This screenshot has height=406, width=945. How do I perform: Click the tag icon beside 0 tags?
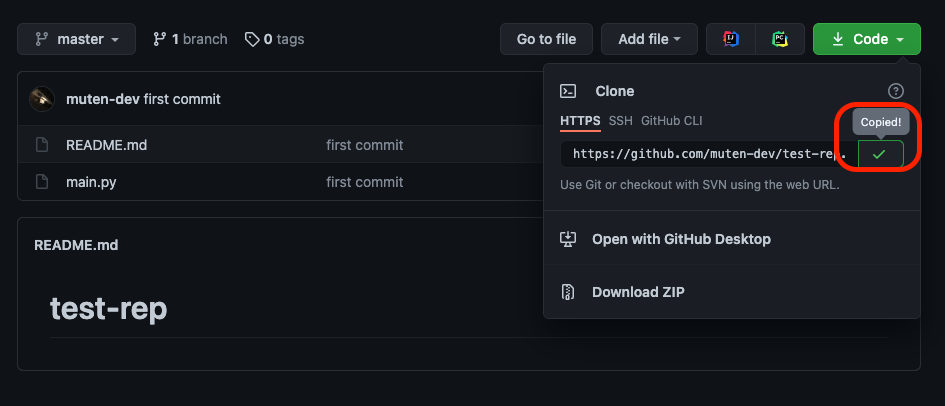(x=251, y=39)
